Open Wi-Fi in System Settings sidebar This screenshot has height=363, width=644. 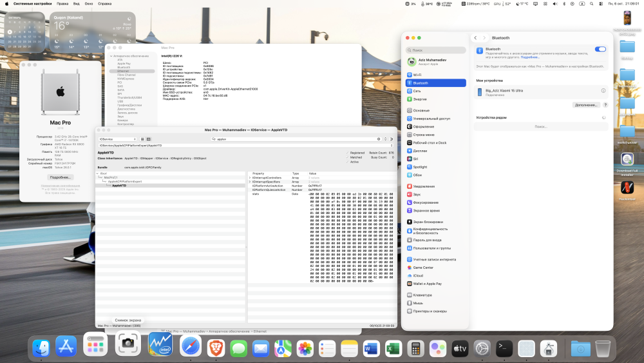[436, 75]
